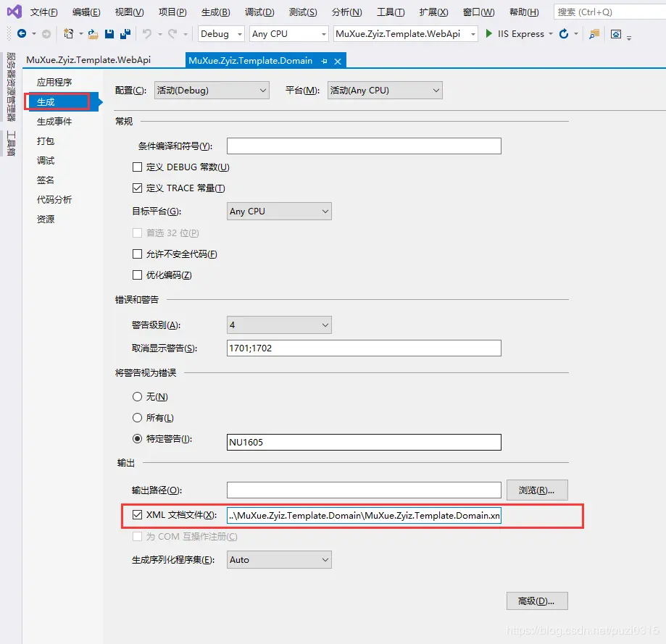Open the Server Explorer side panel tab
This screenshot has height=644, width=666.
pos(12,87)
